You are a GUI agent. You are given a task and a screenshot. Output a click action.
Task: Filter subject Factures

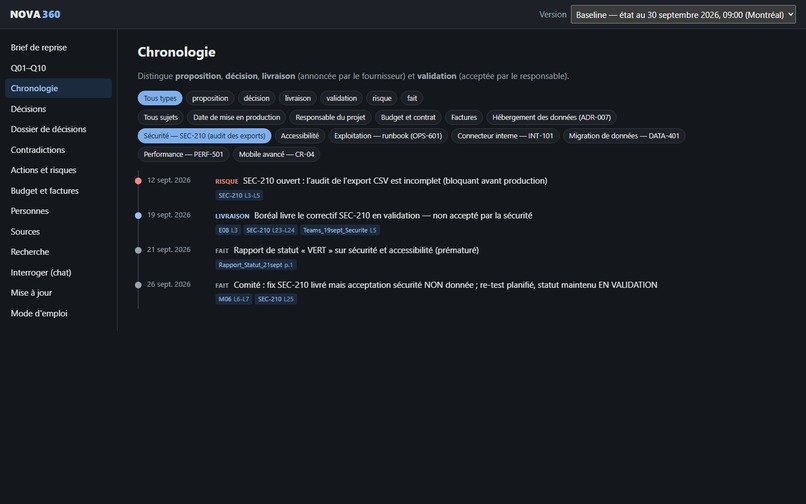click(x=464, y=117)
